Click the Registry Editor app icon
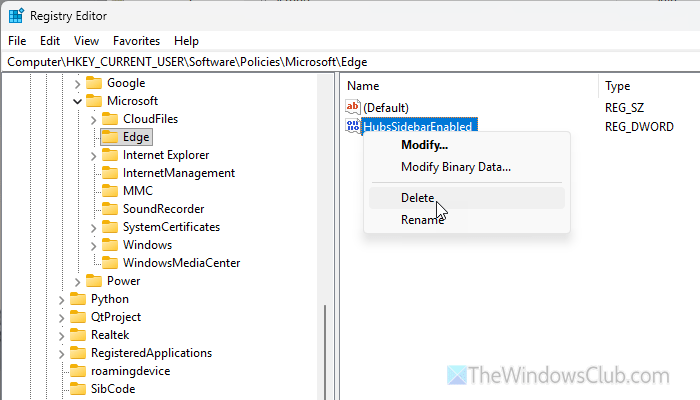 pos(16,16)
